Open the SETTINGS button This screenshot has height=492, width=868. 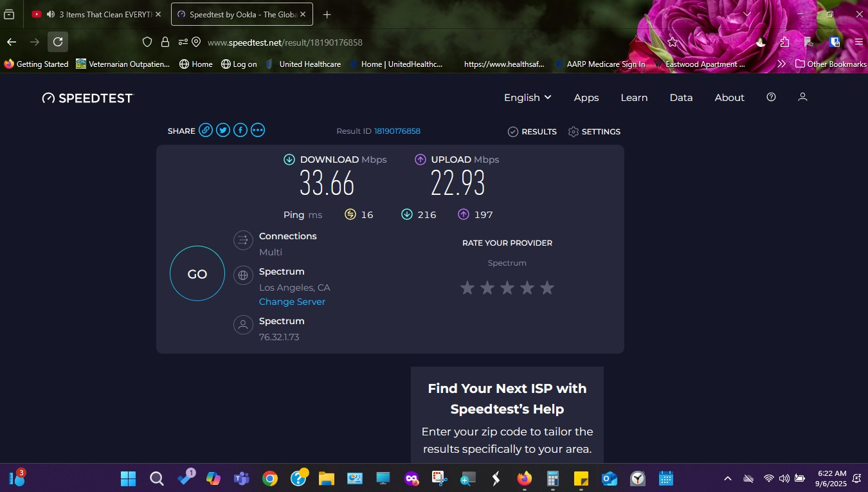(x=595, y=131)
